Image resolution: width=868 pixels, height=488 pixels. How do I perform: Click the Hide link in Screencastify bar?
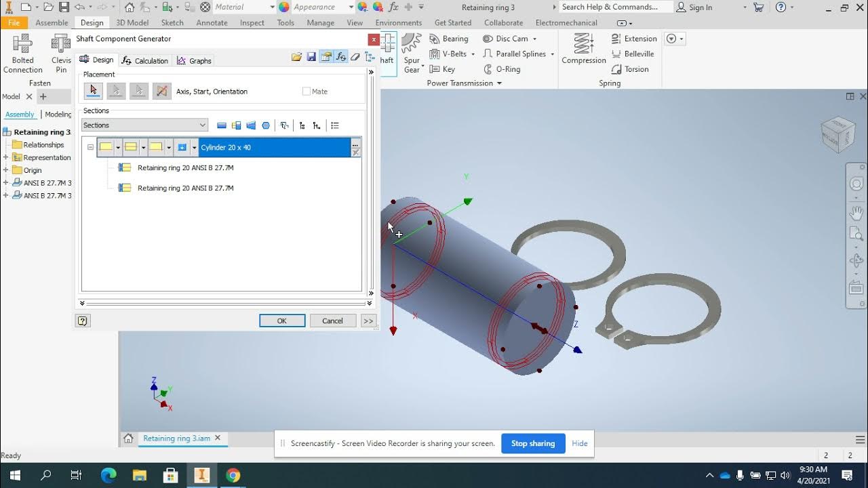(x=580, y=443)
